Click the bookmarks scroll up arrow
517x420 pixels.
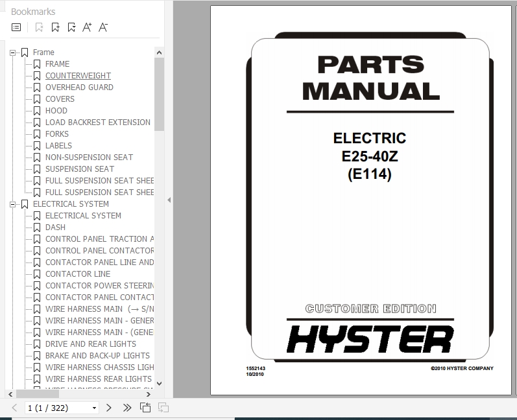160,52
